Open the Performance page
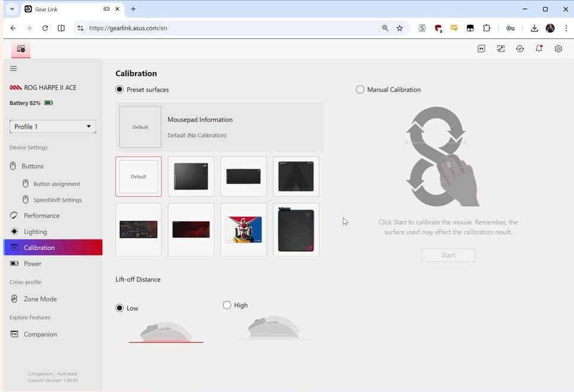This screenshot has height=392, width=574. coord(42,216)
